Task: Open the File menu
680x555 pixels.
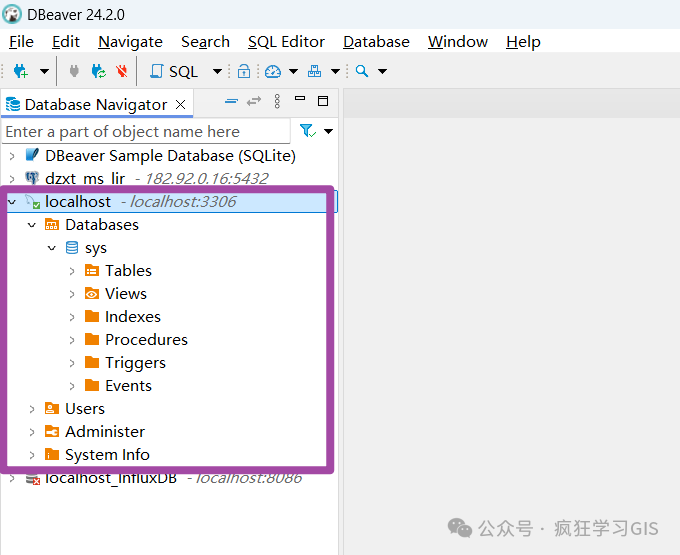Action: click(x=21, y=42)
